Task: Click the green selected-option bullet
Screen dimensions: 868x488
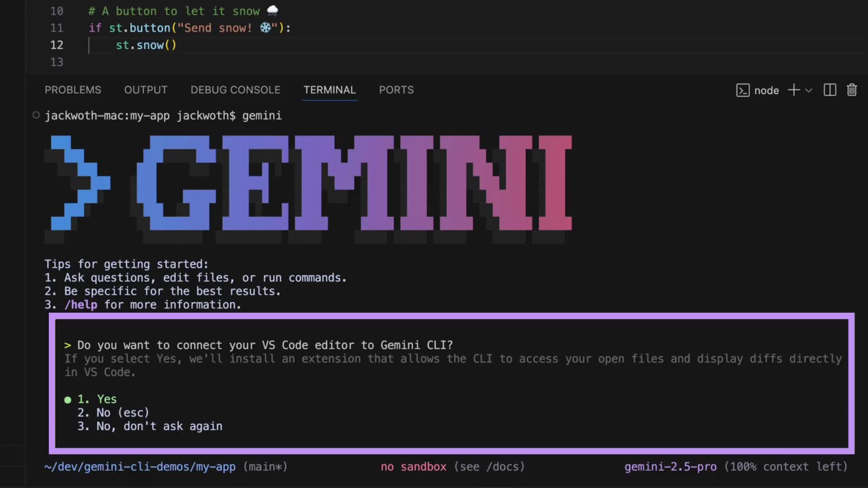Action: coord(68,400)
